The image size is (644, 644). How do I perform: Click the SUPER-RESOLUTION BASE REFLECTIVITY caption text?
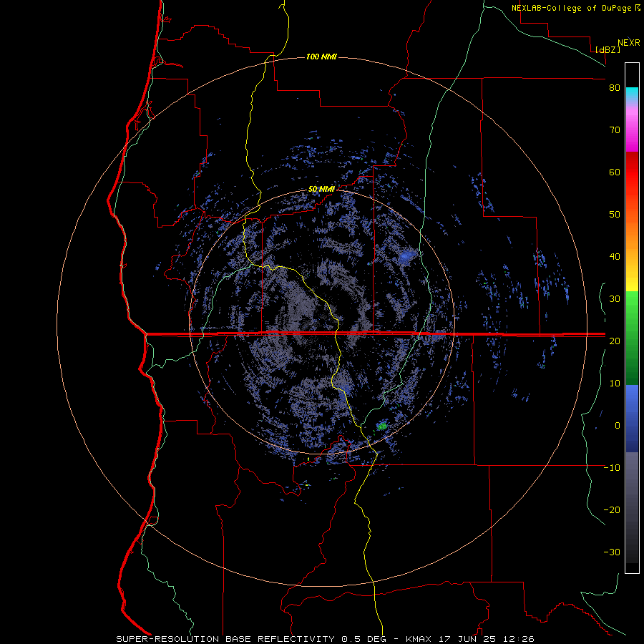(225, 639)
